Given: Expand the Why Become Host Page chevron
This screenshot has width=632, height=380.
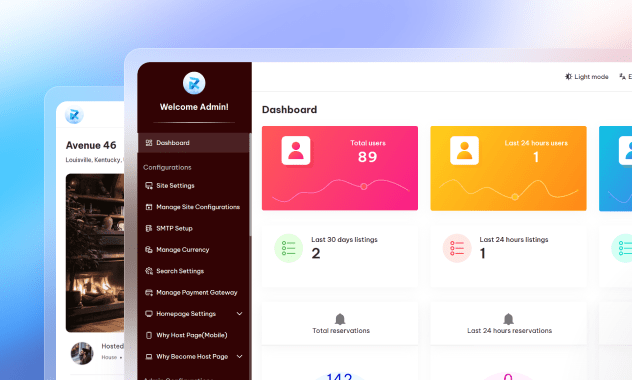Looking at the screenshot, I should point(239,357).
